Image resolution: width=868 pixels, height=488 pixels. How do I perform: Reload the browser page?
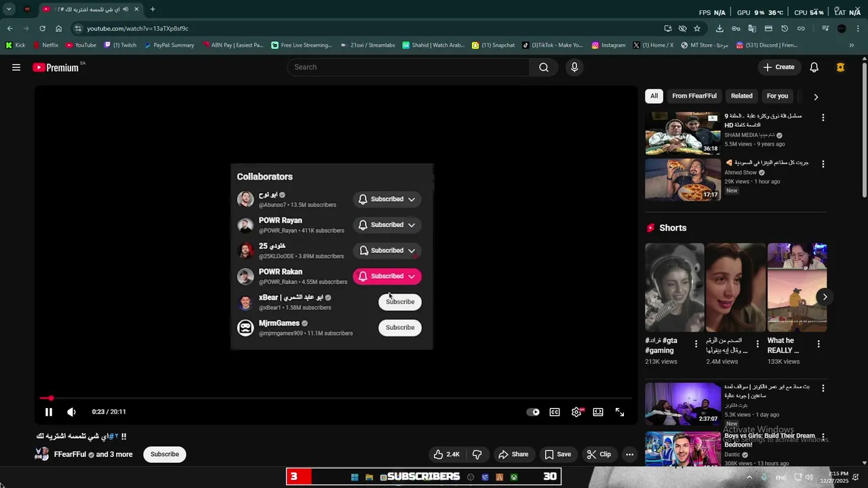(42, 28)
